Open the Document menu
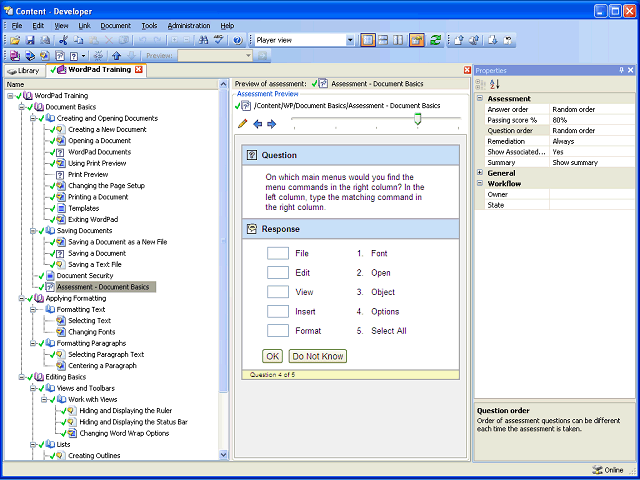640x480 pixels. 116,25
